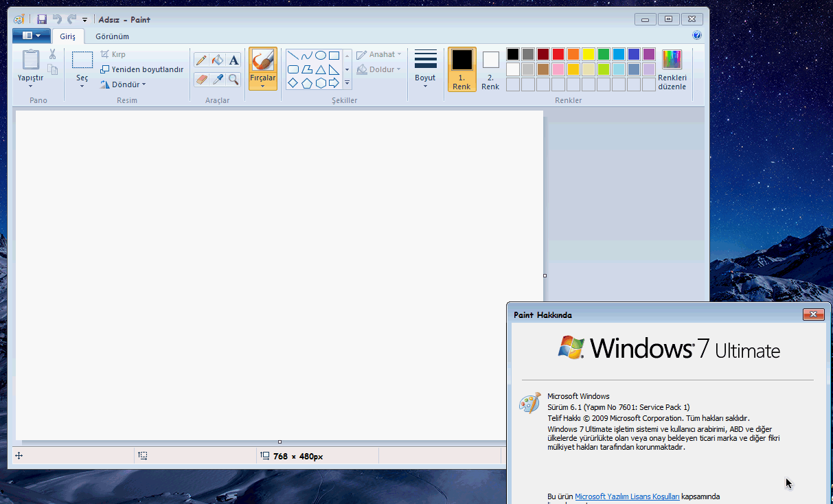This screenshot has height=504, width=833.
Task: Switch to the Giriş tab
Action: point(68,36)
